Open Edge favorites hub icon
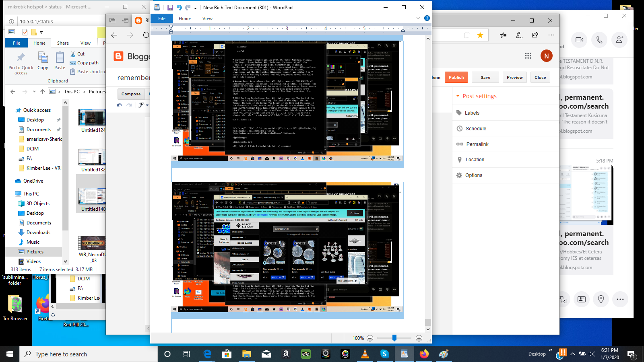The image size is (644, 362). 503,35
